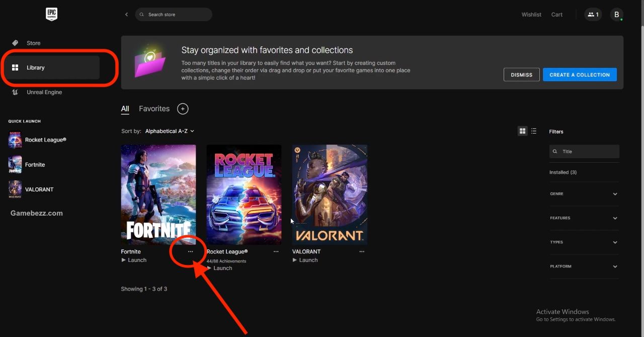Click the Rocket League® title under cover

pyautogui.click(x=227, y=251)
